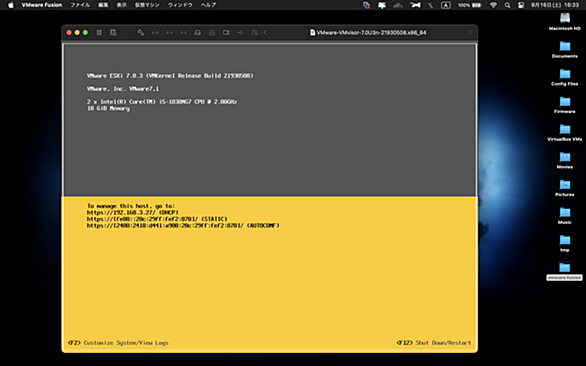The width and height of the screenshot is (586, 366).
Task: Select the VirtualBox VMs folder on desktop
Action: tap(565, 132)
